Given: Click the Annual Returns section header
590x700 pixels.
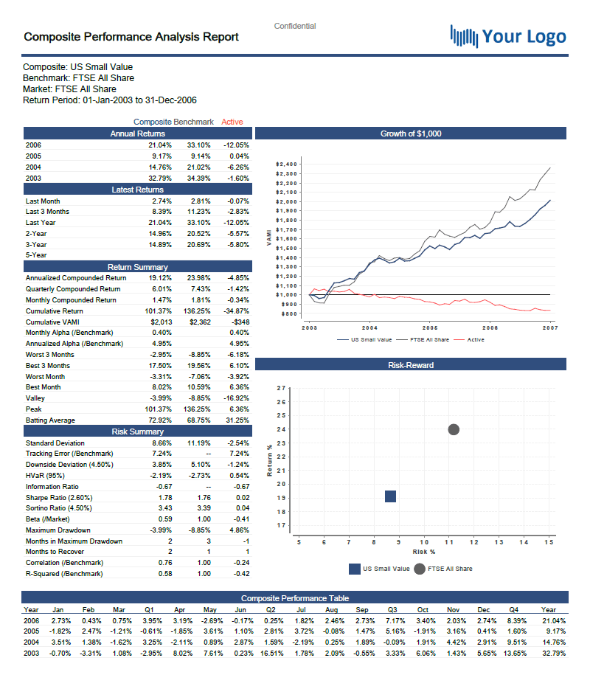Looking at the screenshot, I should (x=138, y=134).
